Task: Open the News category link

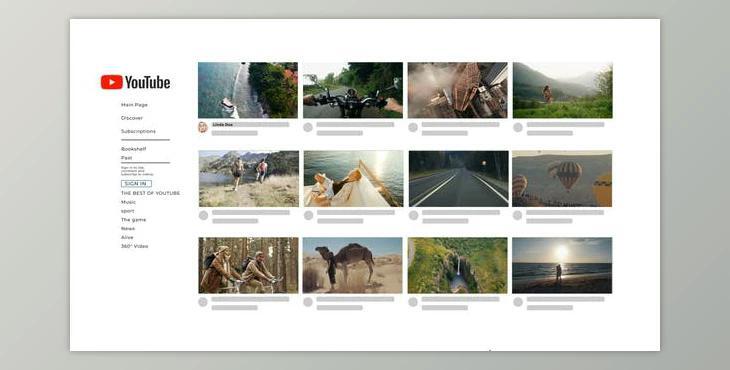Action: pyautogui.click(x=128, y=229)
